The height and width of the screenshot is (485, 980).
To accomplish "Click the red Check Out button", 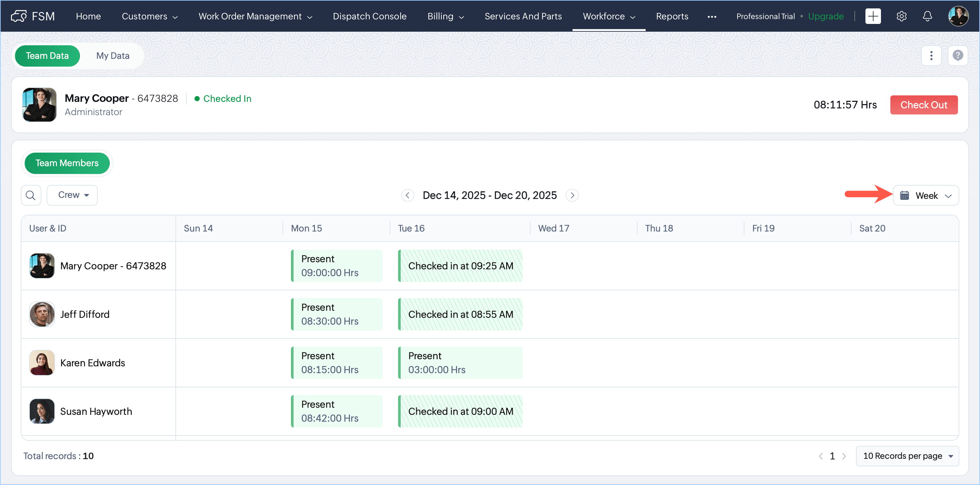I will [x=923, y=105].
